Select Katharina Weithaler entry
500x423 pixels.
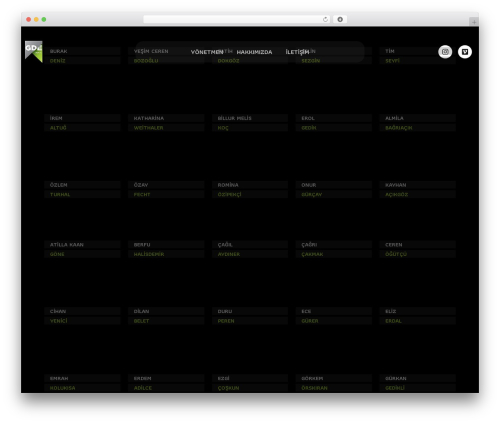166,123
